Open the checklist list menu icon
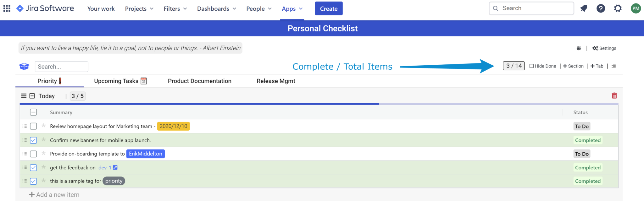 pyautogui.click(x=613, y=66)
